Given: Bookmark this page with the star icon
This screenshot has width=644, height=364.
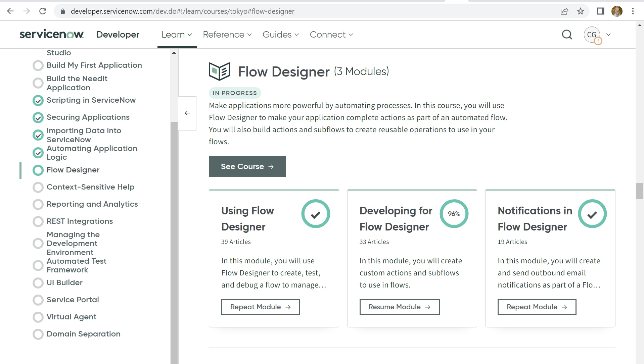Looking at the screenshot, I should coord(581,11).
